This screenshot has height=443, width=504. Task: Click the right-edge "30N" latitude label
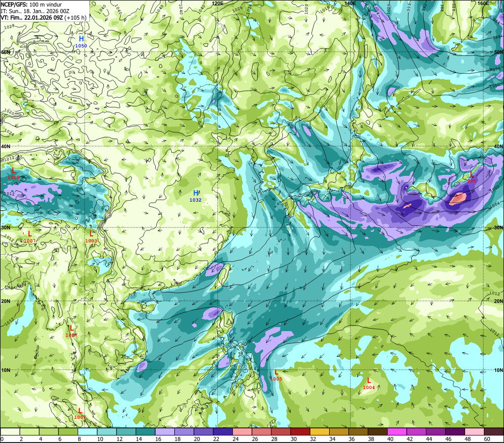(x=498, y=228)
